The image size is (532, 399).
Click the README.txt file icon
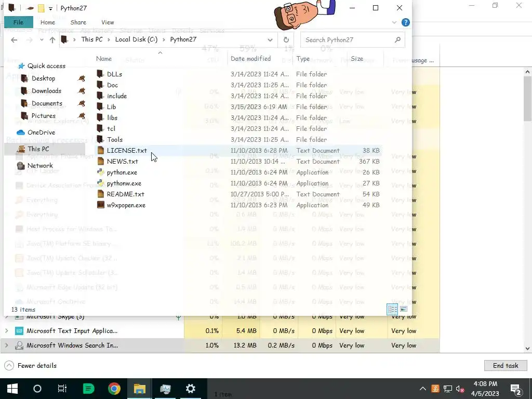pos(100,194)
